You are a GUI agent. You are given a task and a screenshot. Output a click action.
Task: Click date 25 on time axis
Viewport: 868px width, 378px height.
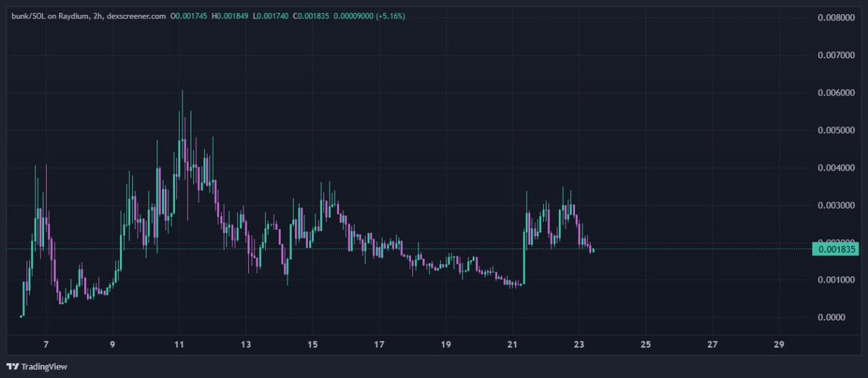pos(646,344)
